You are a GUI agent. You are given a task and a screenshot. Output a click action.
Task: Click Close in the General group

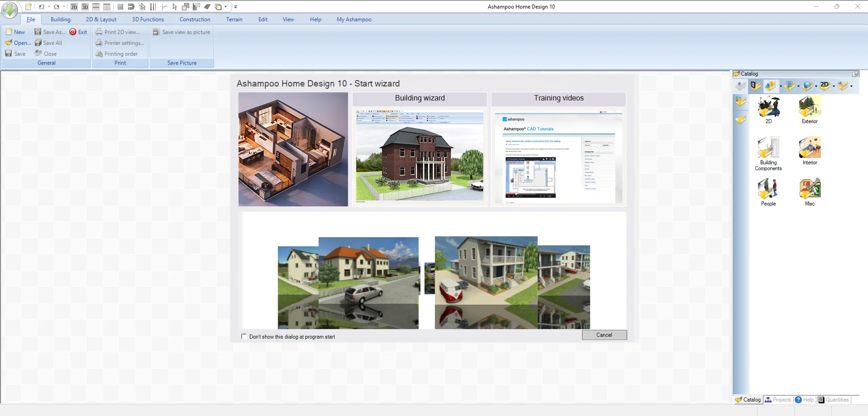click(x=46, y=54)
